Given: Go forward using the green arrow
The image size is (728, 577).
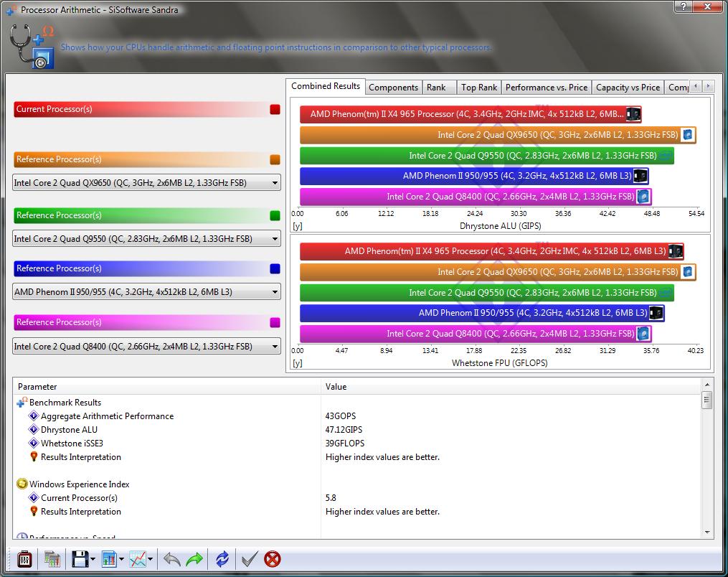Looking at the screenshot, I should click(x=194, y=559).
